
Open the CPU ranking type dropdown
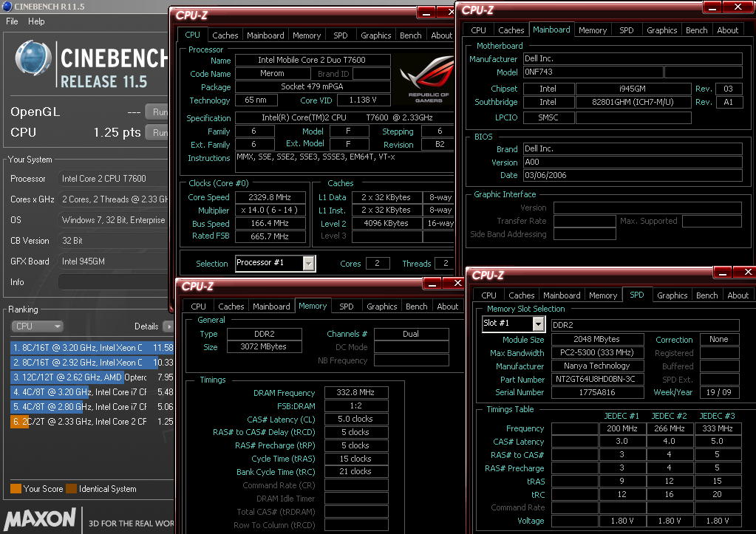(38, 326)
